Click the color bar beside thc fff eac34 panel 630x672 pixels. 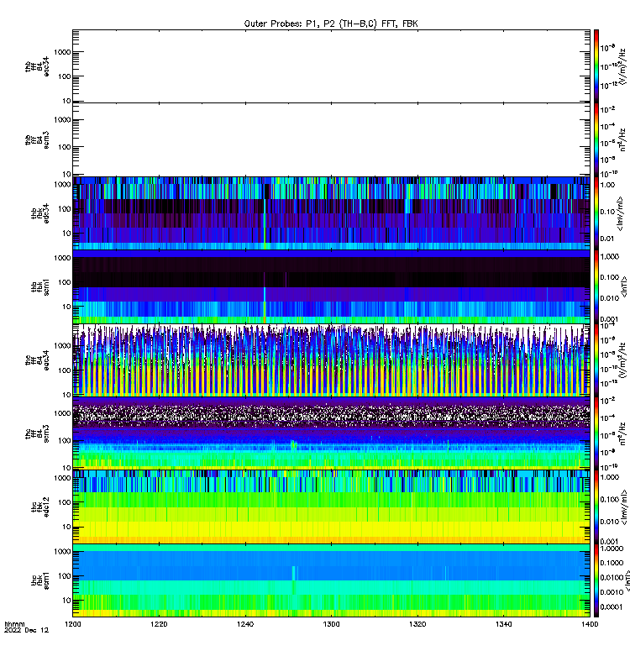click(x=596, y=360)
